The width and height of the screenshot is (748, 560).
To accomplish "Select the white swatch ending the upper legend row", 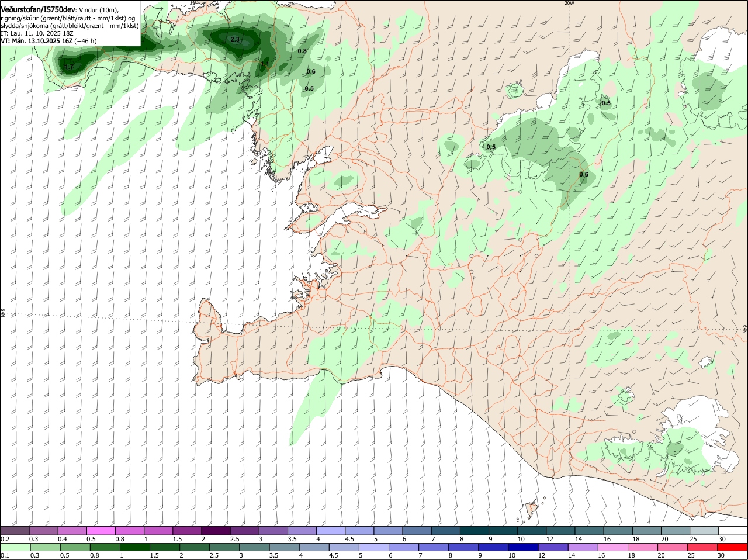I will (733, 531).
